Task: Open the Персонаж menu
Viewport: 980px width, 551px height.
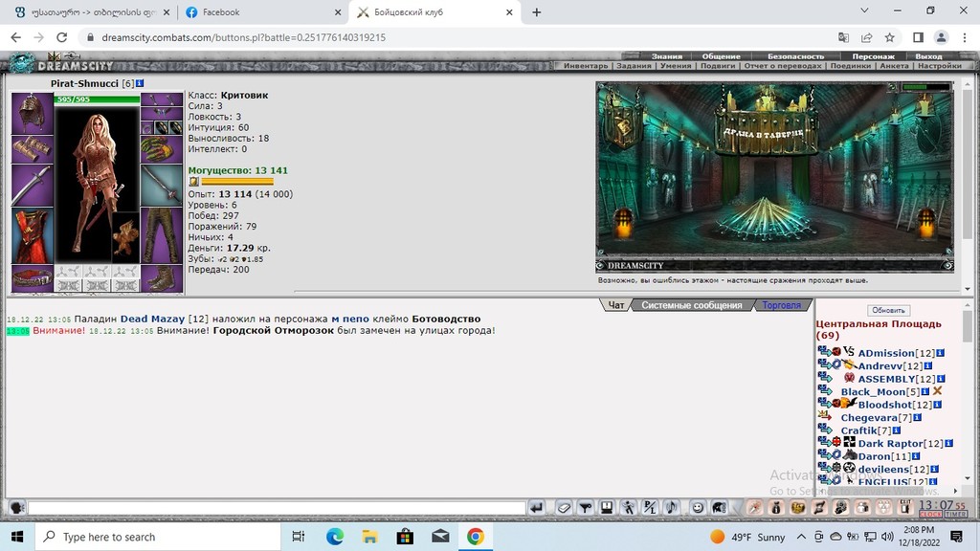Action: pyautogui.click(x=873, y=56)
